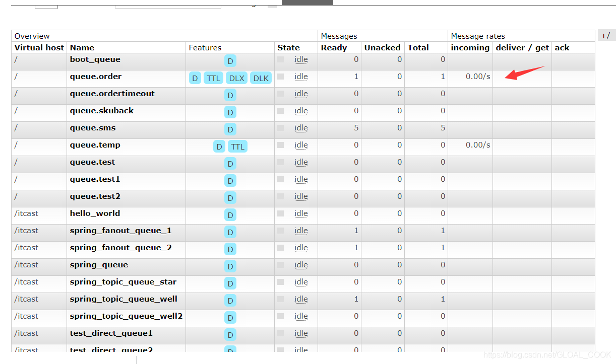Click the D badge of queue.test
This screenshot has height=364, width=616.
pos(230,164)
